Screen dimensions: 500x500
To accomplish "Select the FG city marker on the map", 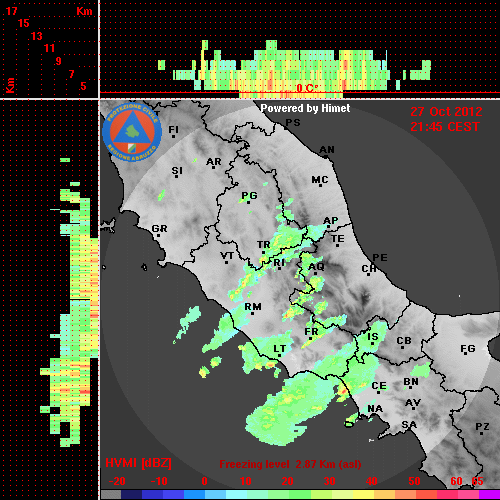I will pos(468,350).
